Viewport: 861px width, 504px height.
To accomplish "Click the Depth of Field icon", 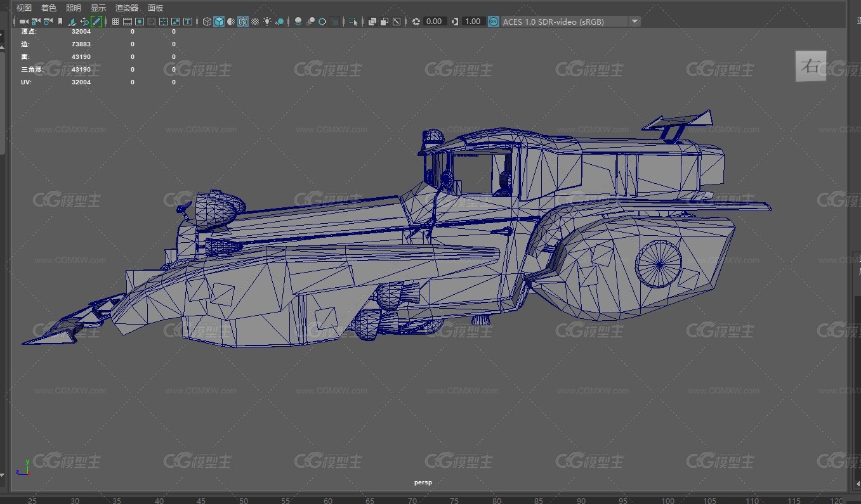I will [334, 22].
